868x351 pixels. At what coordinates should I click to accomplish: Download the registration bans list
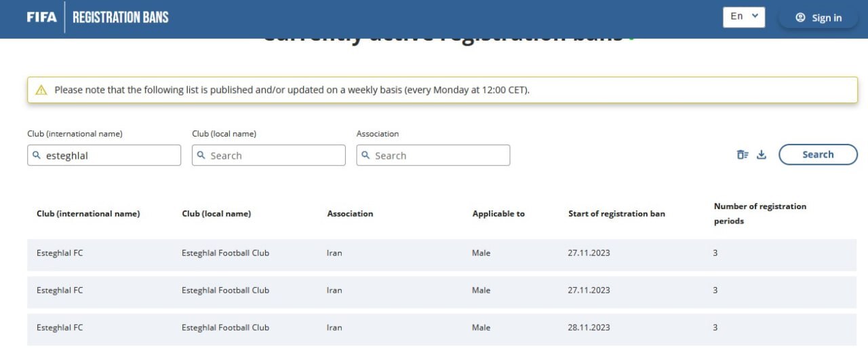click(762, 155)
